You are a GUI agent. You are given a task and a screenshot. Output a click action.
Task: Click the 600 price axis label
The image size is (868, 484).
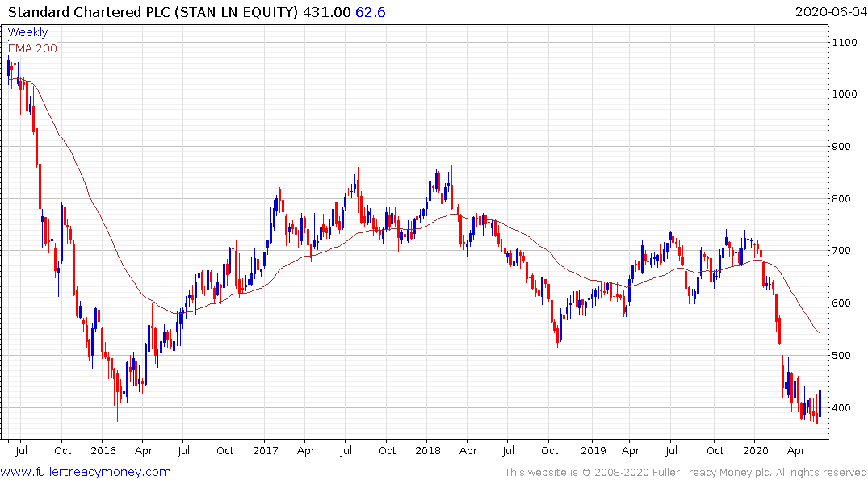[x=841, y=303]
